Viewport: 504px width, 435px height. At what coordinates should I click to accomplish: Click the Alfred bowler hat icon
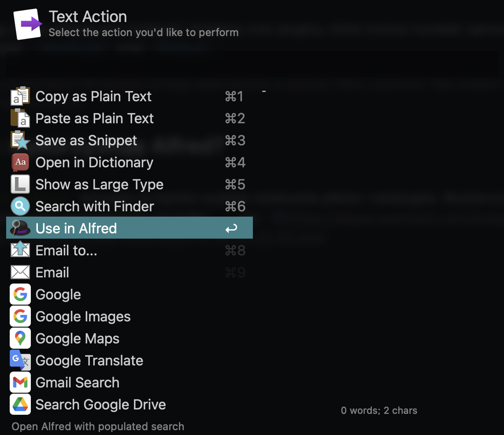tap(20, 228)
